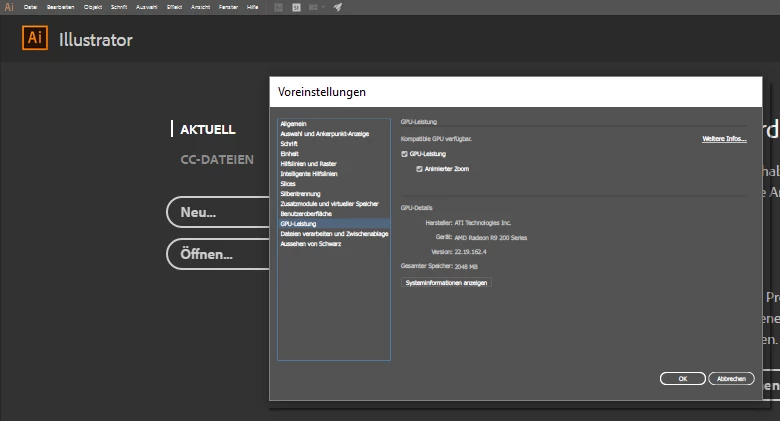
Task: Select Schrift in preferences list
Action: pos(334,144)
